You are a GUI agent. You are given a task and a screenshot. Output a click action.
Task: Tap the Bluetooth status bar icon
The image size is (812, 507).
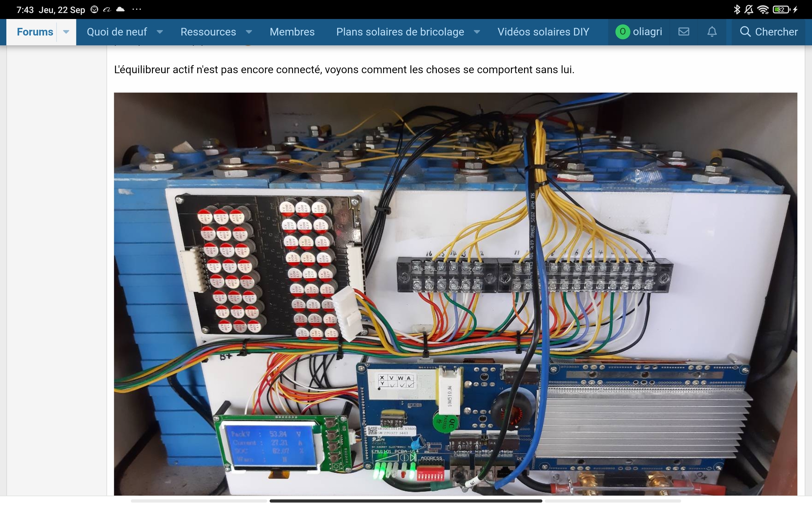pyautogui.click(x=737, y=10)
